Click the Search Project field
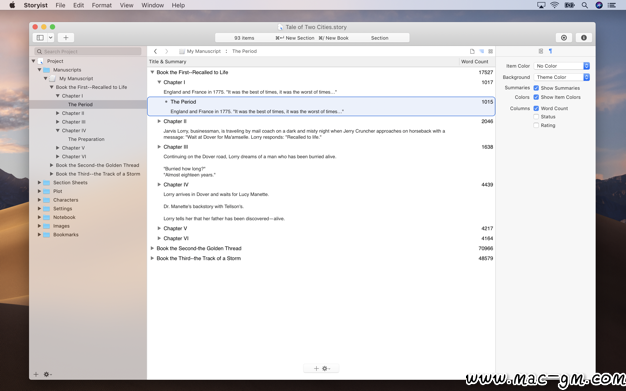The image size is (626, 391). (88, 52)
